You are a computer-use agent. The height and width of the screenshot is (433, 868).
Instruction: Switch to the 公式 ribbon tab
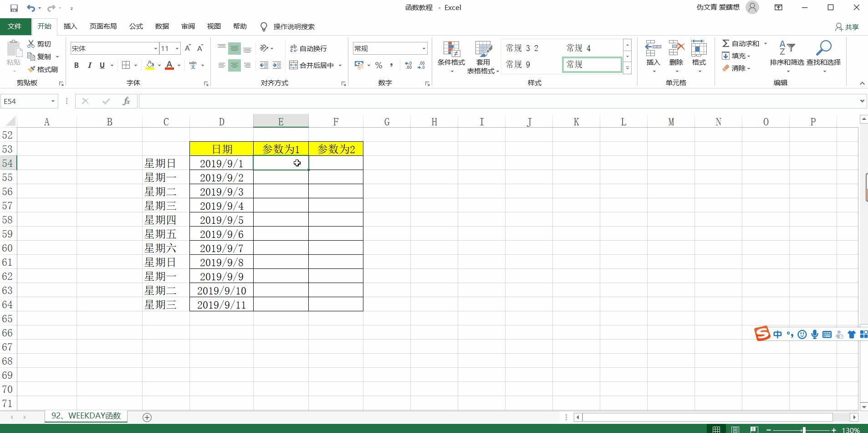135,26
